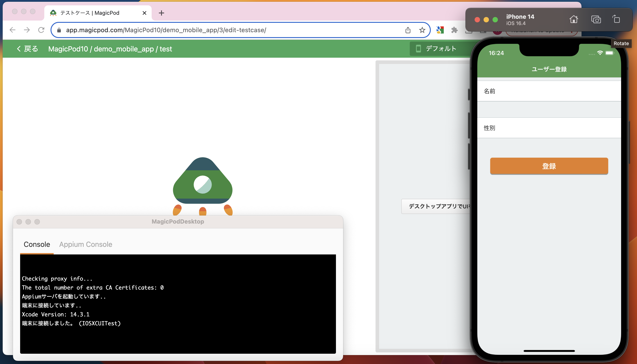Open the MagicPod10 / demo_mobile_app / test breadcrumb
Image resolution: width=637 pixels, height=364 pixels.
pos(110,49)
